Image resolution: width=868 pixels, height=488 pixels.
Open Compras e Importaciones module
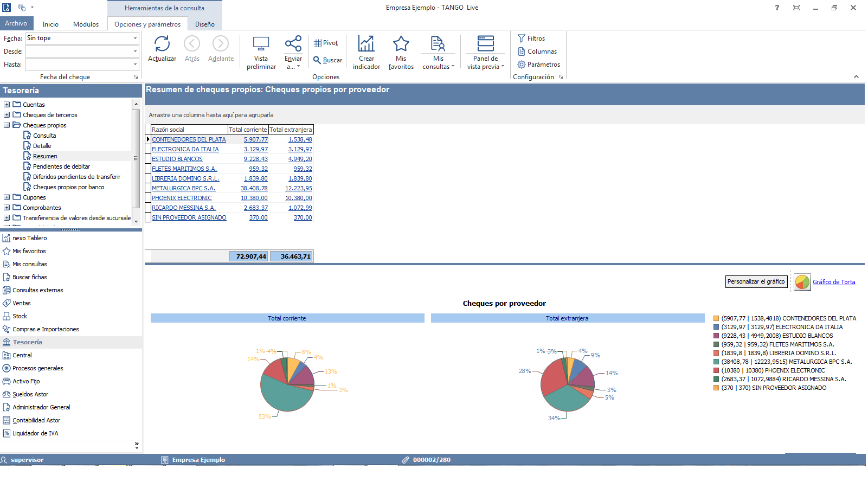[41, 329]
